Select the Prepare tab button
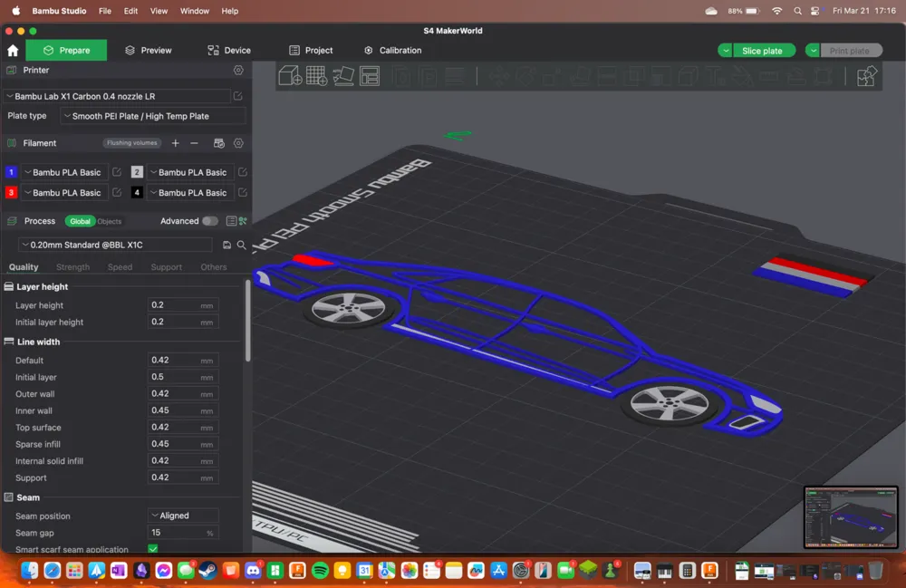Viewport: 906px width, 588px height. (x=66, y=50)
